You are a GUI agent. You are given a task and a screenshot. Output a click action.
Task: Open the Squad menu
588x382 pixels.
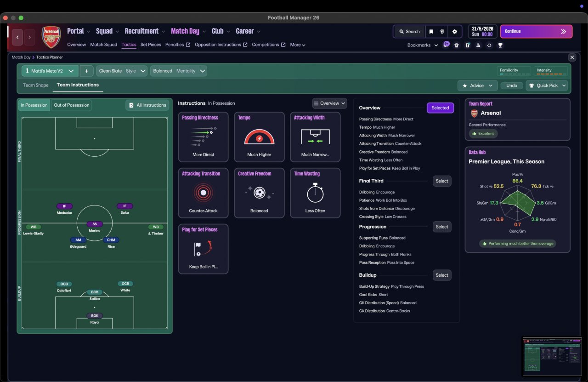tap(107, 31)
